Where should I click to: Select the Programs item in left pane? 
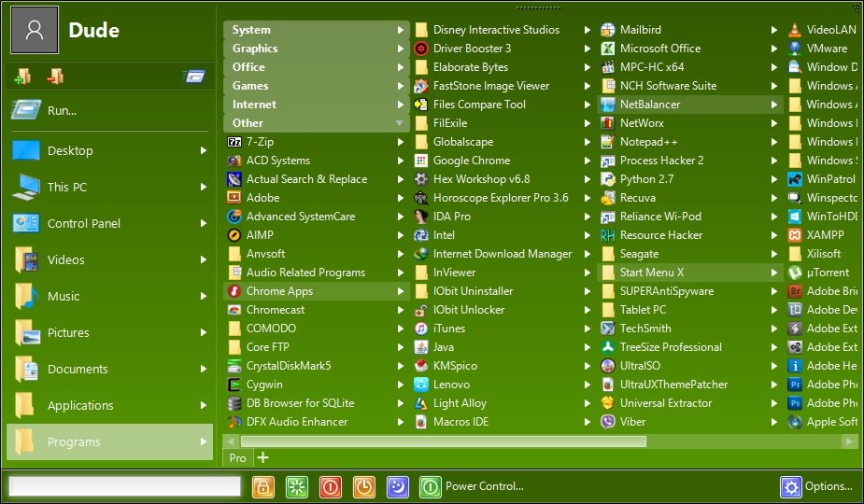pyautogui.click(x=109, y=441)
